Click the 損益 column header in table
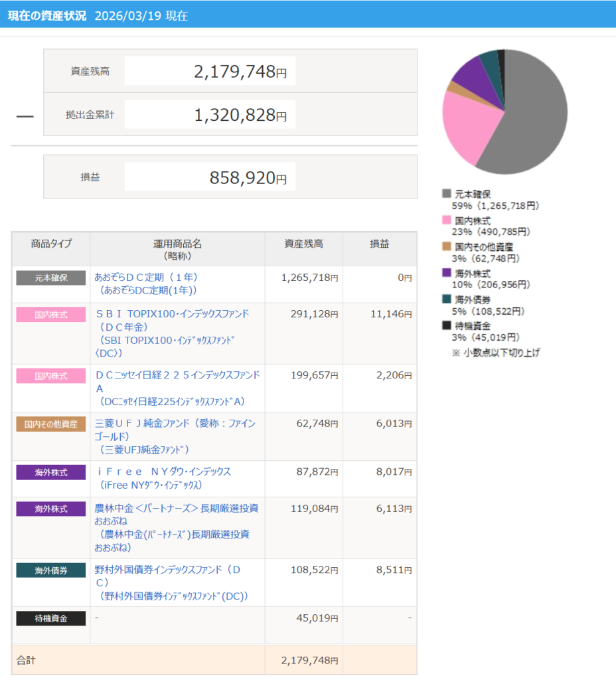 pyautogui.click(x=380, y=244)
